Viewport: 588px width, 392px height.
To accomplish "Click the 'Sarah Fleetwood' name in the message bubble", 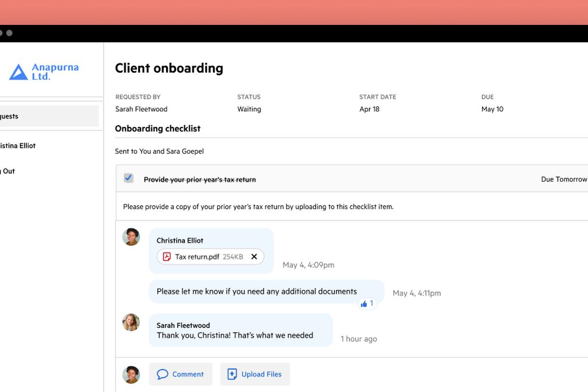I will [183, 325].
